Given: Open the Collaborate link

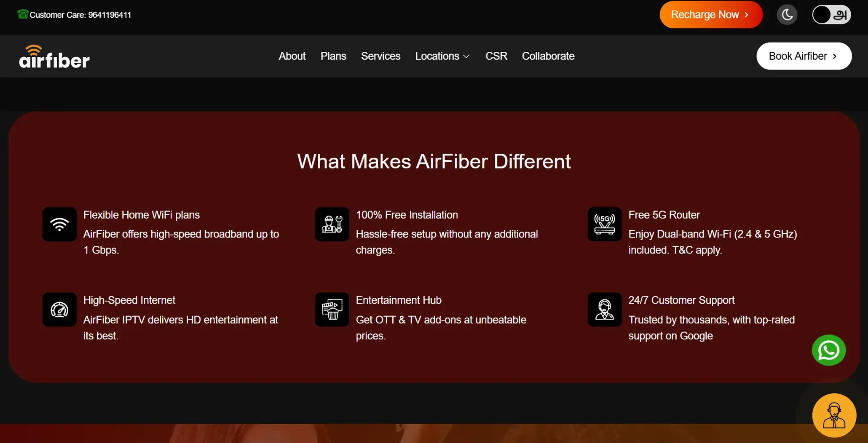Looking at the screenshot, I should [x=548, y=56].
